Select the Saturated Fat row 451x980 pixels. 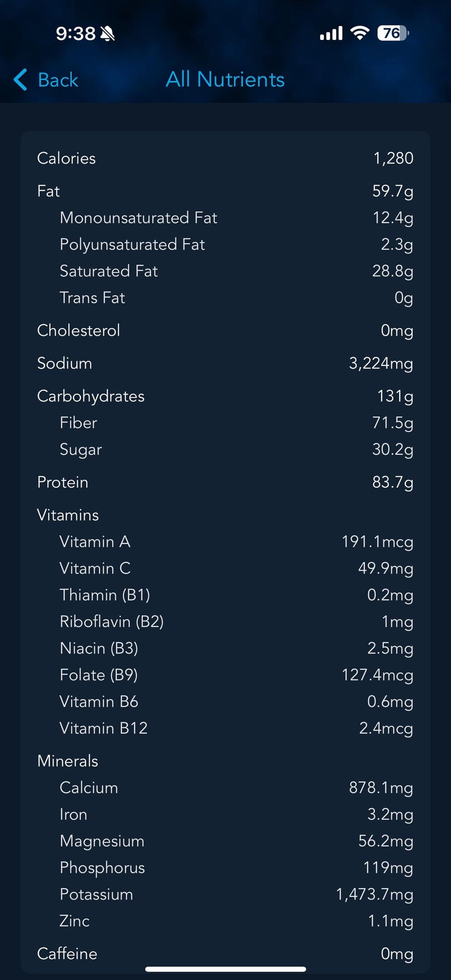tap(225, 271)
